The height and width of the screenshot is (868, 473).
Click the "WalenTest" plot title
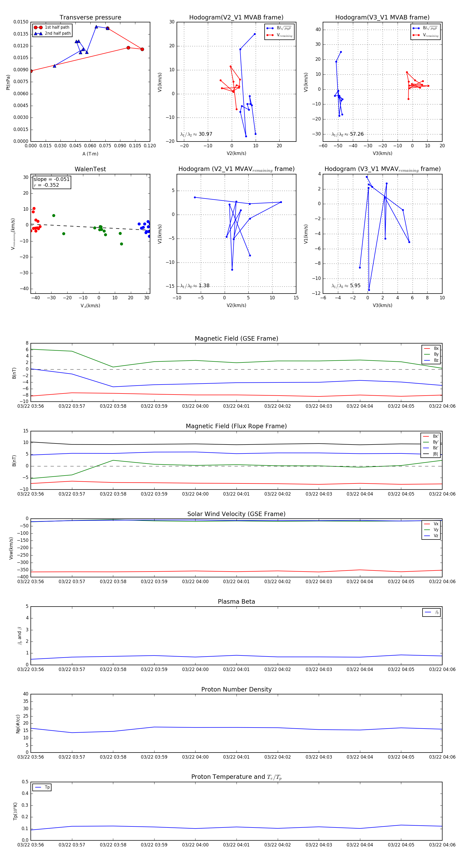click(x=90, y=169)
